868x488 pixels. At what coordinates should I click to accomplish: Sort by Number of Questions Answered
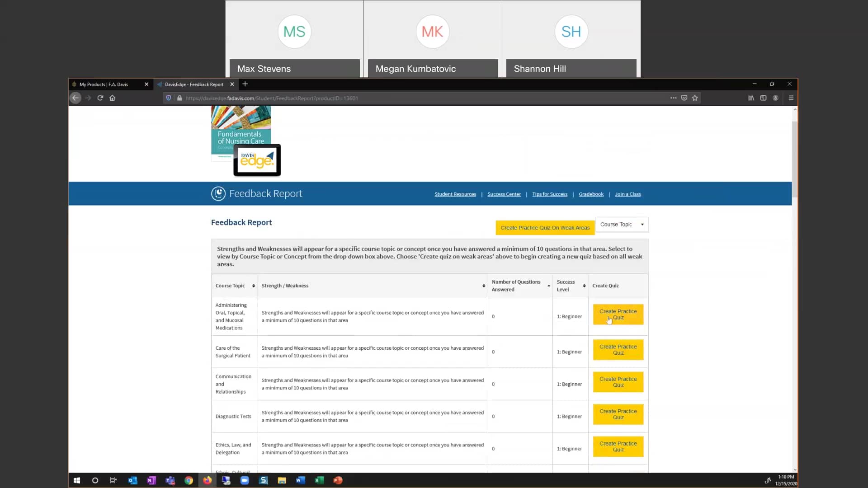click(x=548, y=286)
